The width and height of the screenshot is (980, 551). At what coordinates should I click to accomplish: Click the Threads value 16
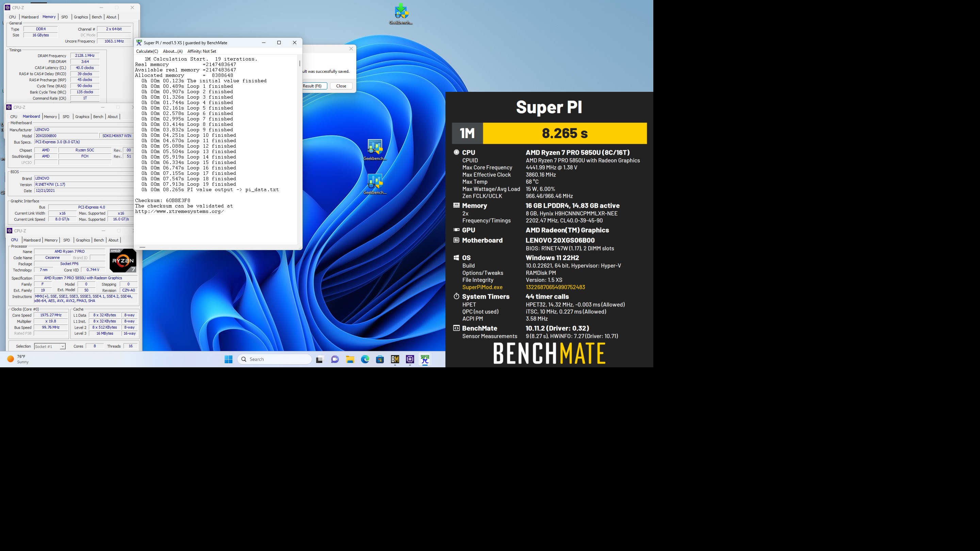tap(130, 346)
